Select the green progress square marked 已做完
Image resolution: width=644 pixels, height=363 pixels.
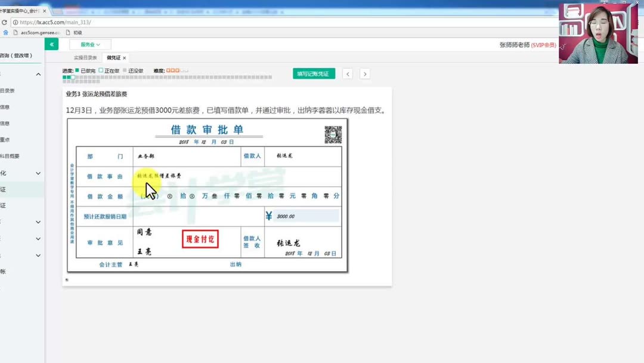pyautogui.click(x=76, y=70)
